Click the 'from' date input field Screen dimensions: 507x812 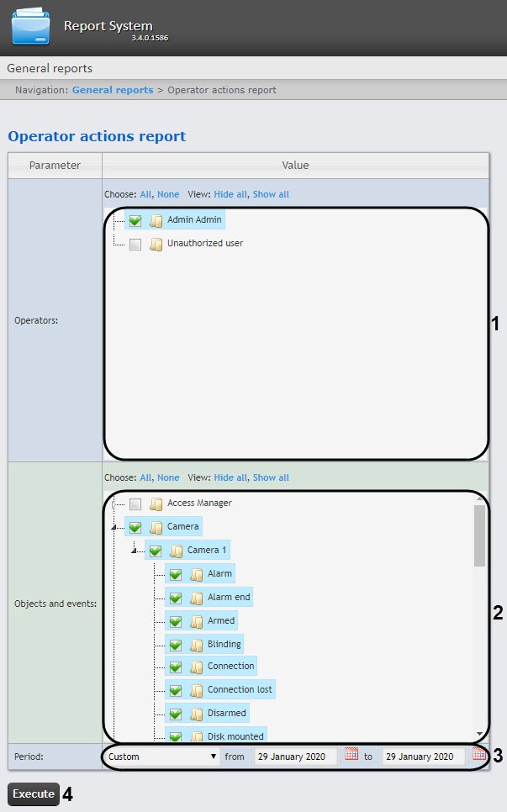[x=295, y=757]
